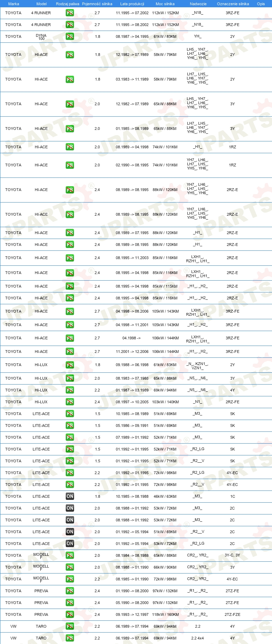The width and height of the screenshot is (272, 644).
Task: Click petrol icon in LITE-ACE 10.1985 -> 08.1989 row
Action: click(70, 414)
